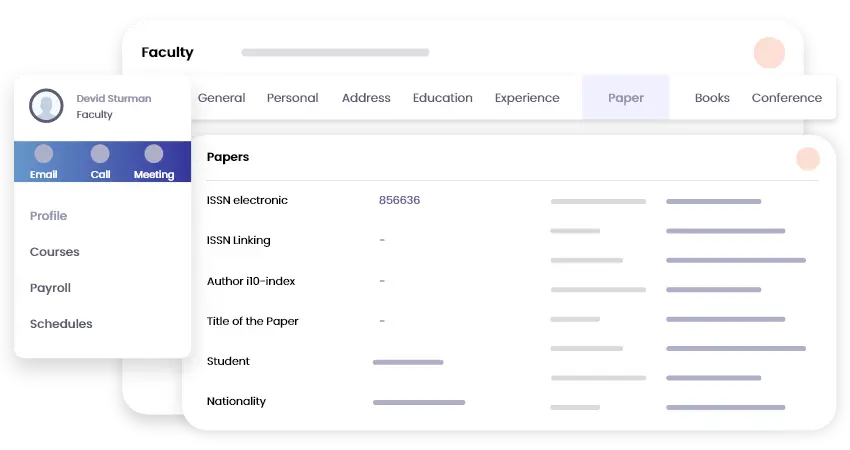Open Profile in the sidebar
The image size is (850, 450).
coord(48,216)
